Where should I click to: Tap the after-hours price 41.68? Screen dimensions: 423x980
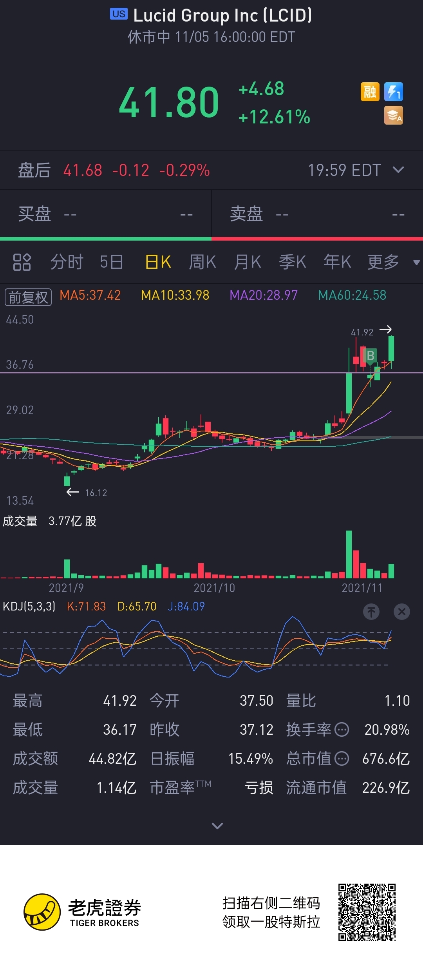(83, 170)
